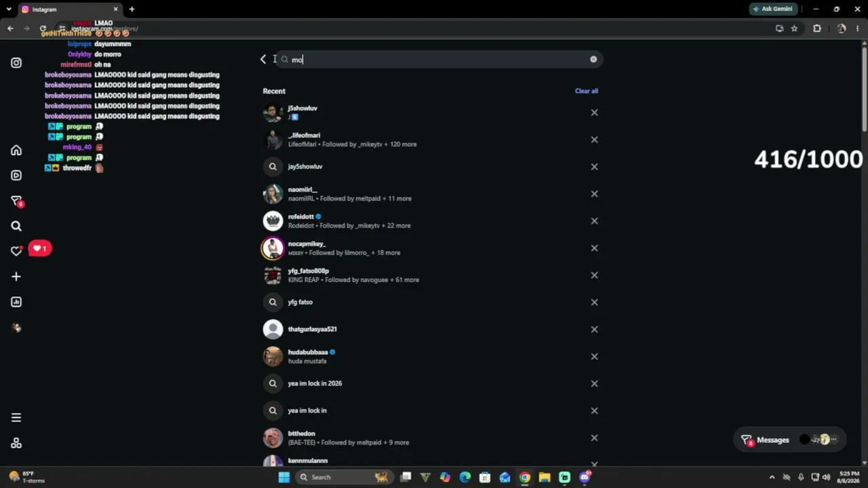The height and width of the screenshot is (488, 868).
Task: Remove j5showluv from recent searches
Action: tap(595, 113)
